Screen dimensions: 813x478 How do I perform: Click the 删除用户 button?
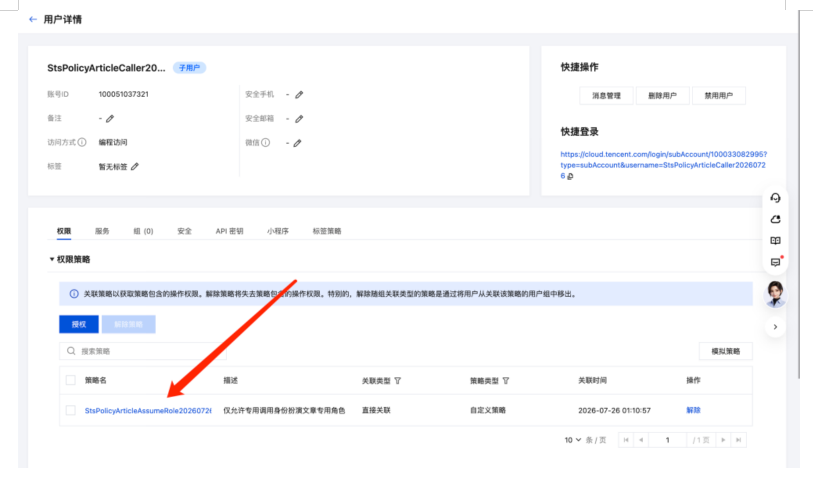point(662,95)
